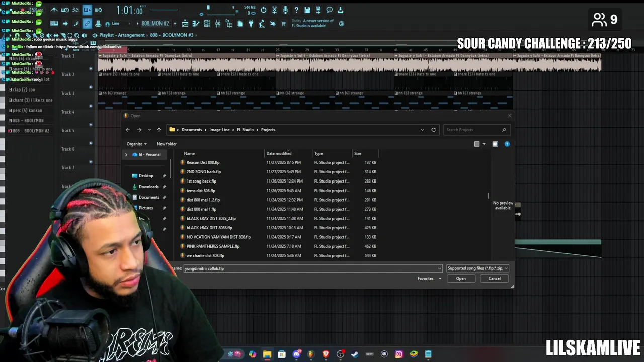
Task: Open the mixer faders icon
Action: pyautogui.click(x=218, y=24)
